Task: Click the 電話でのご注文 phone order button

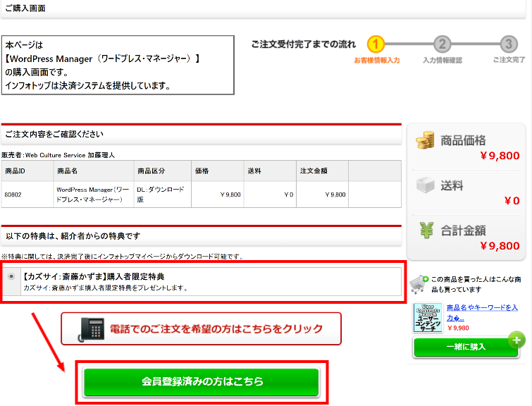Action: tap(202, 329)
